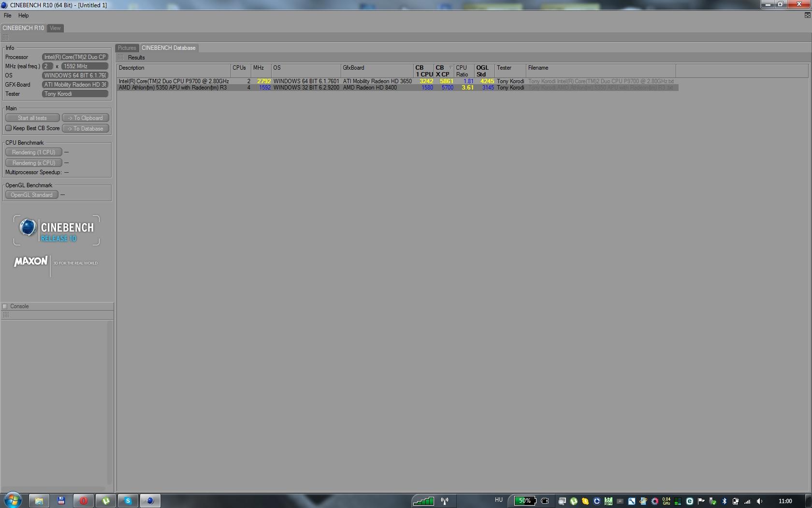Open uTorrent from the taskbar
The image size is (812, 508).
(106, 501)
